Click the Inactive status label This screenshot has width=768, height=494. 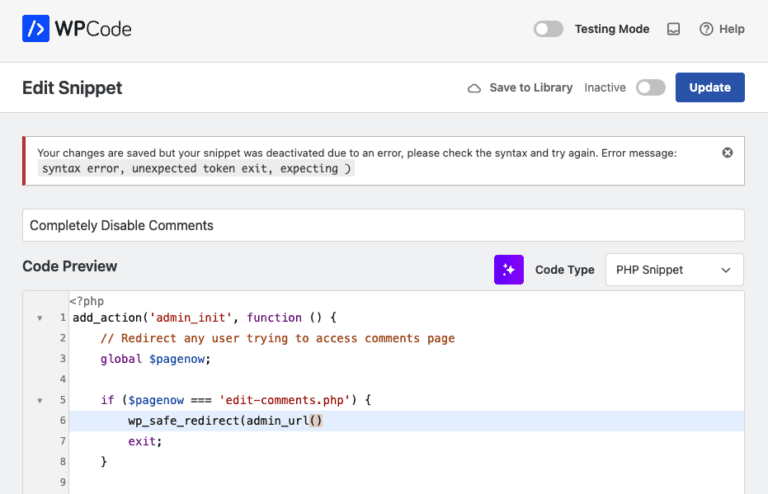(x=605, y=88)
